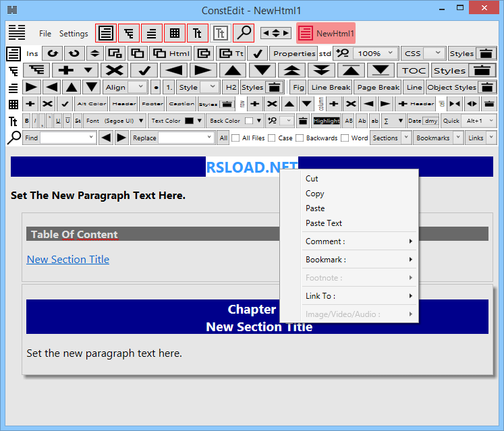Screen dimensions: 504x431
Task: Find next with right arrow button
Action: (x=121, y=138)
